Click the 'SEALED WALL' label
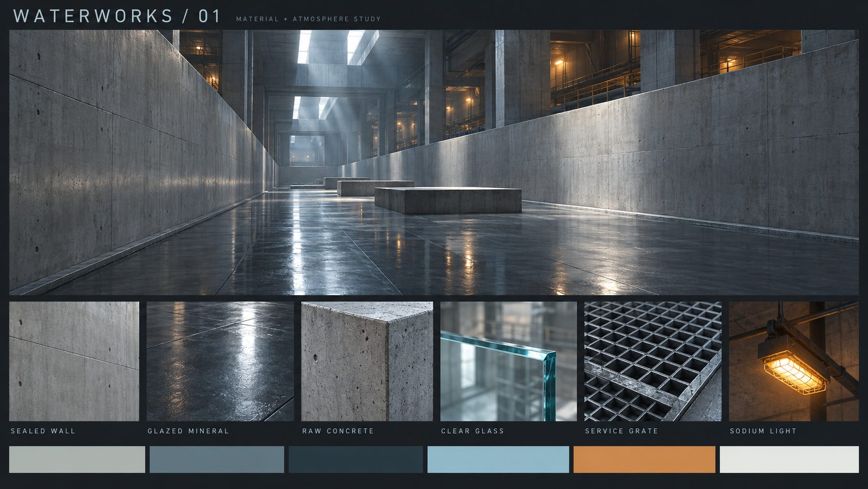Screen dimensions: 868x489 (x=43, y=431)
